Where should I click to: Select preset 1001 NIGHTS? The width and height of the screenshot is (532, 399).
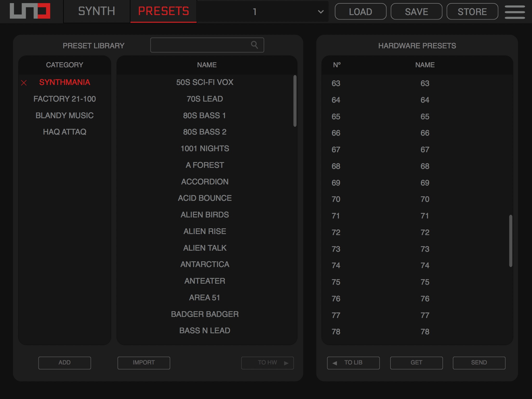coord(205,149)
